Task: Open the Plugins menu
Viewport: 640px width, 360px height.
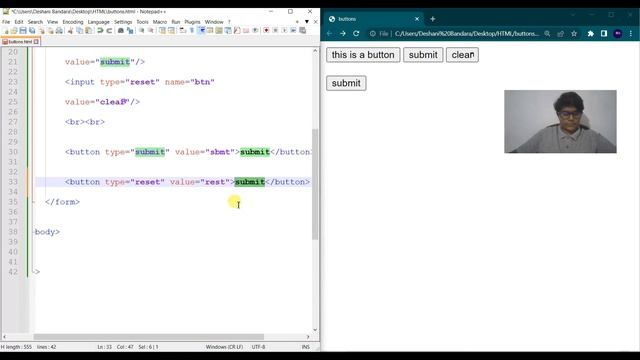Action: pyautogui.click(x=192, y=22)
